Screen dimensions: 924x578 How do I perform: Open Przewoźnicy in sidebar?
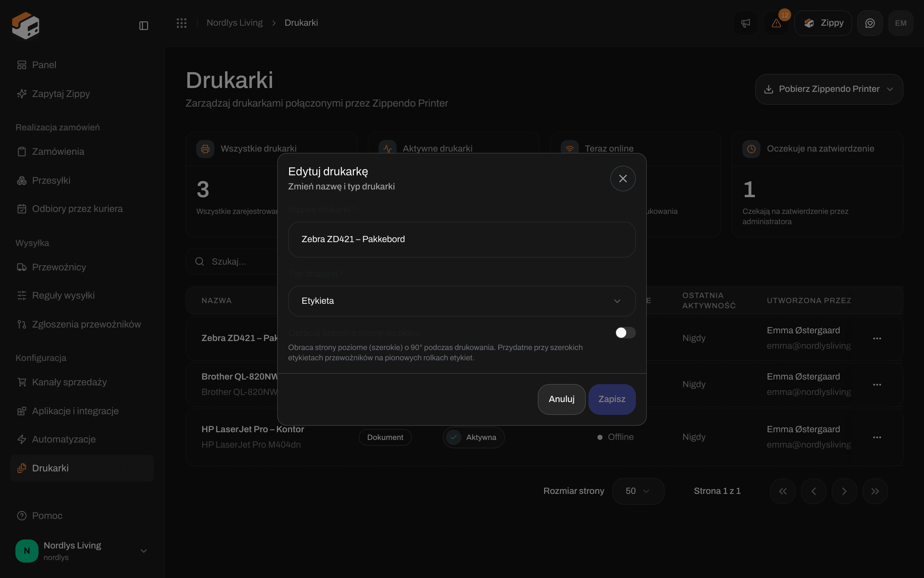point(82,267)
